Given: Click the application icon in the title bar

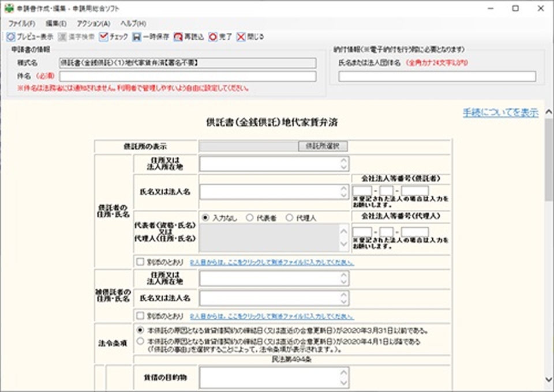Looking at the screenshot, I should [8, 7].
